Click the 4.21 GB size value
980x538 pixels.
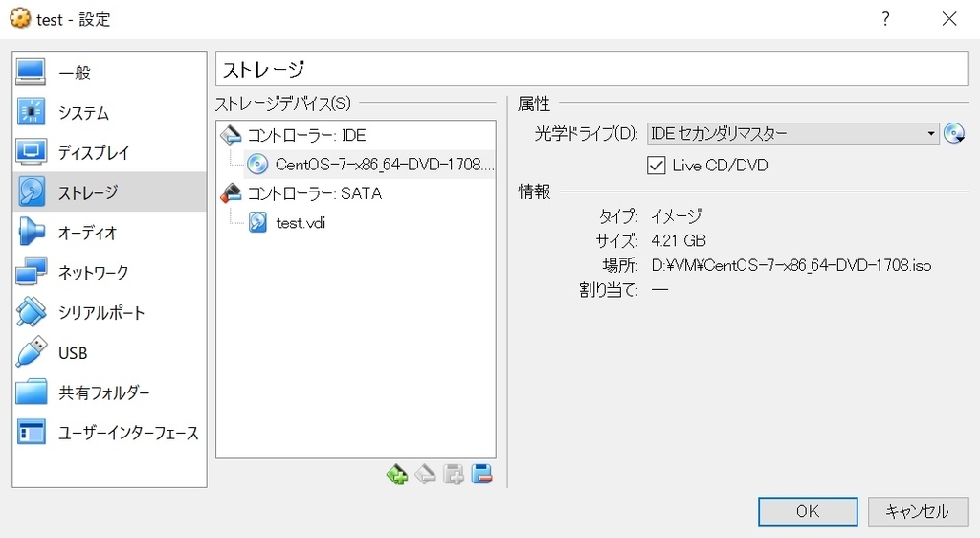coord(679,240)
